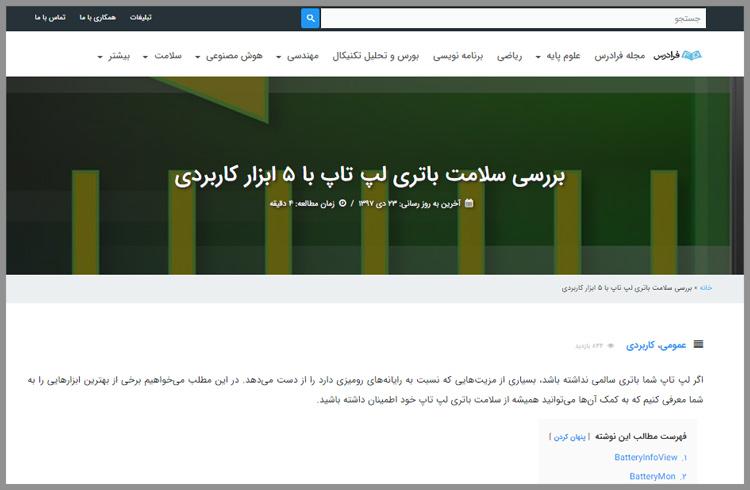Viewport: 750px width, 490px height.
Task: Open the برنامه نویسی menu item
Action: coord(458,56)
